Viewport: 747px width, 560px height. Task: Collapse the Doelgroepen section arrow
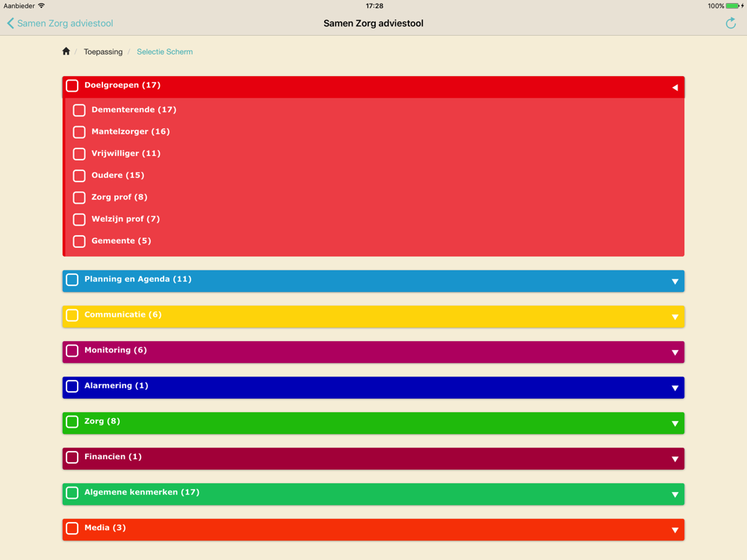[x=675, y=87]
